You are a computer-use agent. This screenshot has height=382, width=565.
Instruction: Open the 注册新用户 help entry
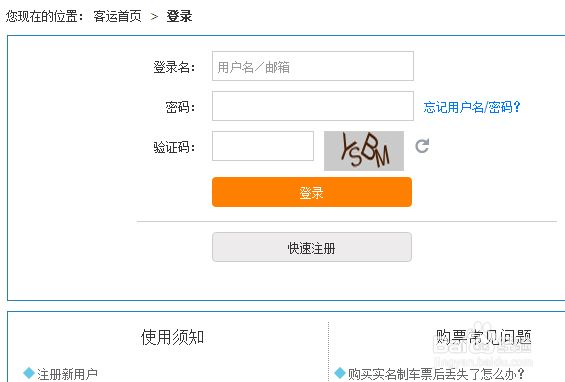[67, 374]
